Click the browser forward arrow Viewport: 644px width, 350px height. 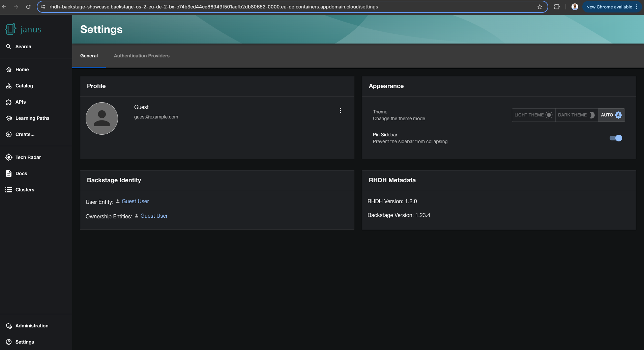click(16, 7)
